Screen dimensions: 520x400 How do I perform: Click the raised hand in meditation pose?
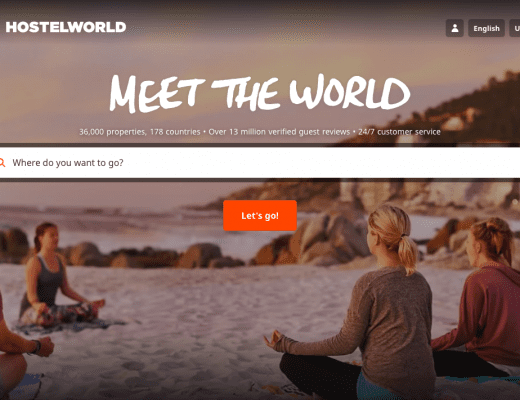(273, 340)
